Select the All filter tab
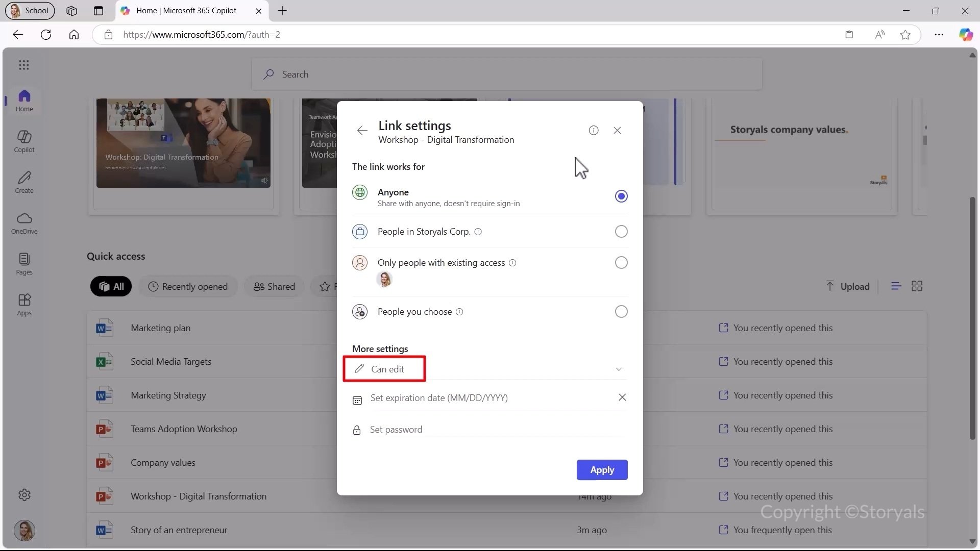The image size is (980, 551). pos(111,287)
